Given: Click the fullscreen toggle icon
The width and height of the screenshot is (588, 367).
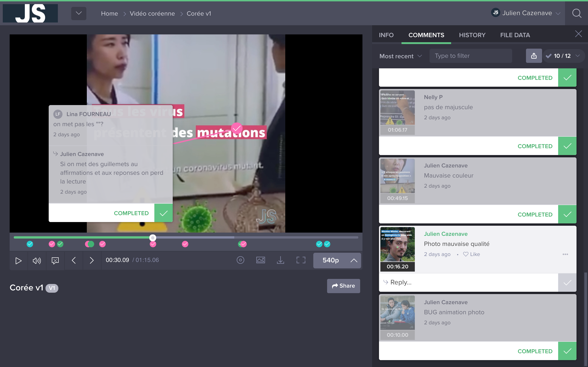Looking at the screenshot, I should [301, 260].
